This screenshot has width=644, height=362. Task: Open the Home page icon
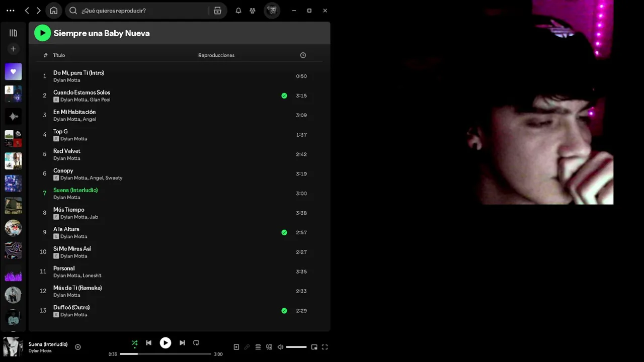point(54,11)
